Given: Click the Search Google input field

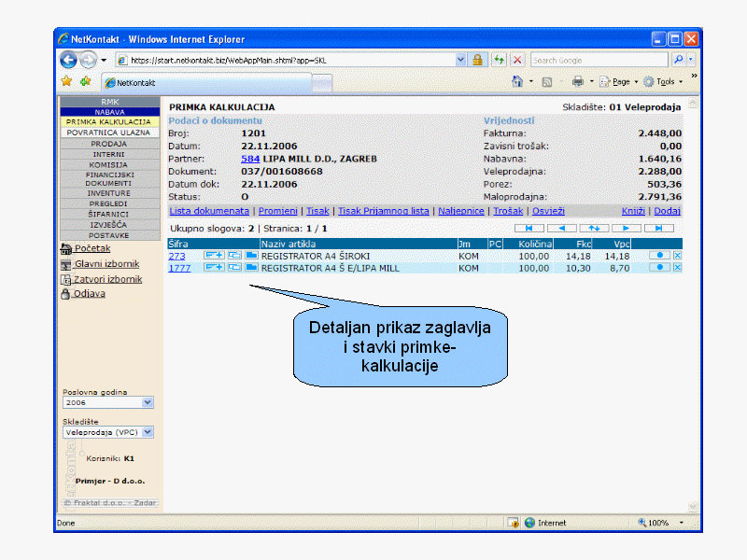Looking at the screenshot, I should click(599, 60).
